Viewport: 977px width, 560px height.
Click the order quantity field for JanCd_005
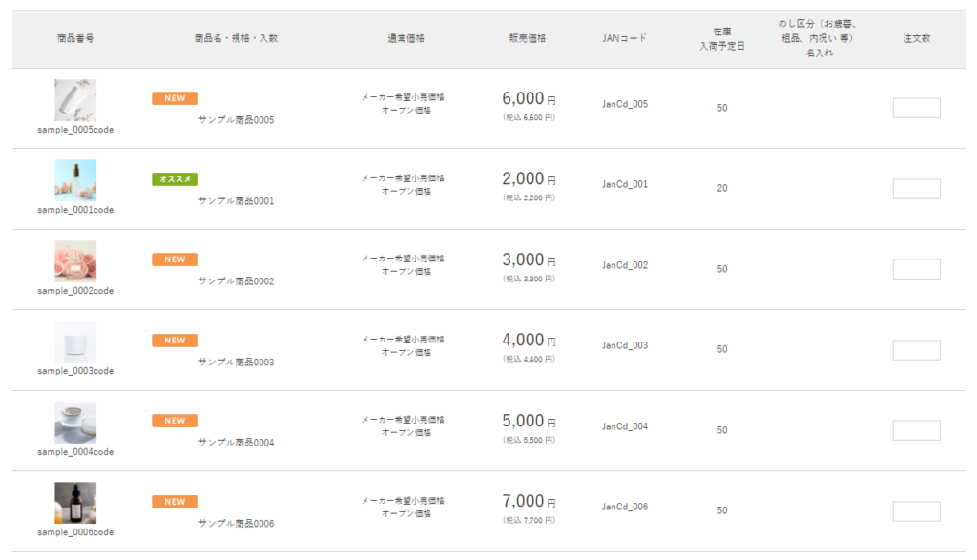[916, 108]
